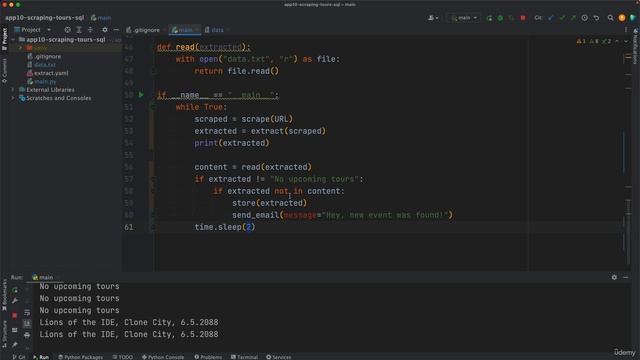Click the Run tool window button at the bottom
The width and height of the screenshot is (640, 360).
point(41,357)
